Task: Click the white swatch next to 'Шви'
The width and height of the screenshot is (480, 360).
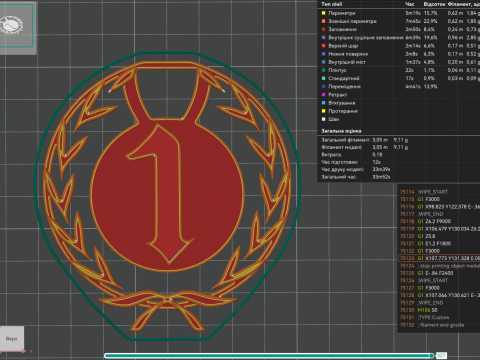Action: tap(323, 119)
